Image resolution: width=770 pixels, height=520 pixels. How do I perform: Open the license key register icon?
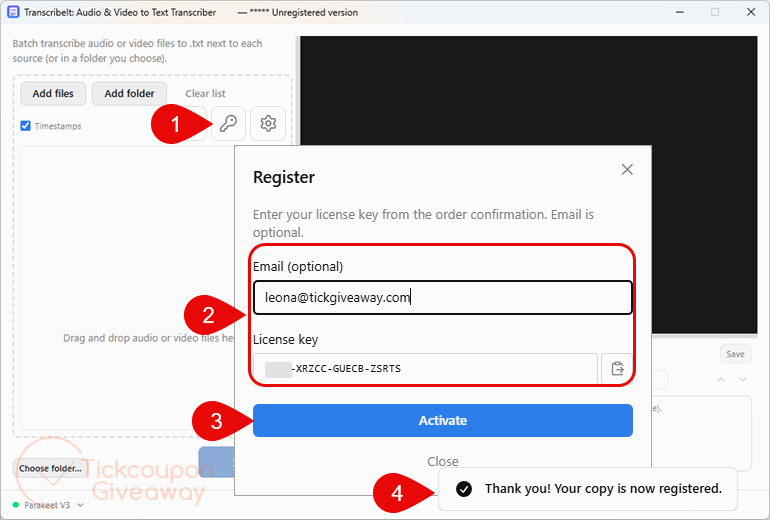click(228, 123)
